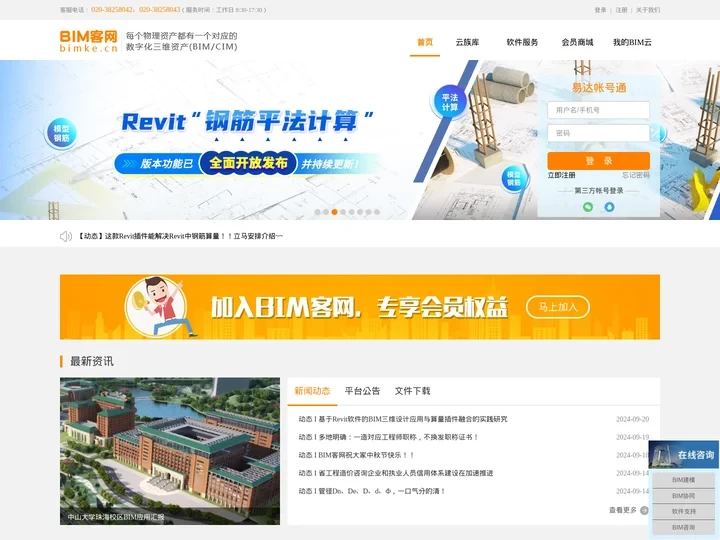
Task: Switch to the 平台公告 tab
Action: click(x=362, y=391)
